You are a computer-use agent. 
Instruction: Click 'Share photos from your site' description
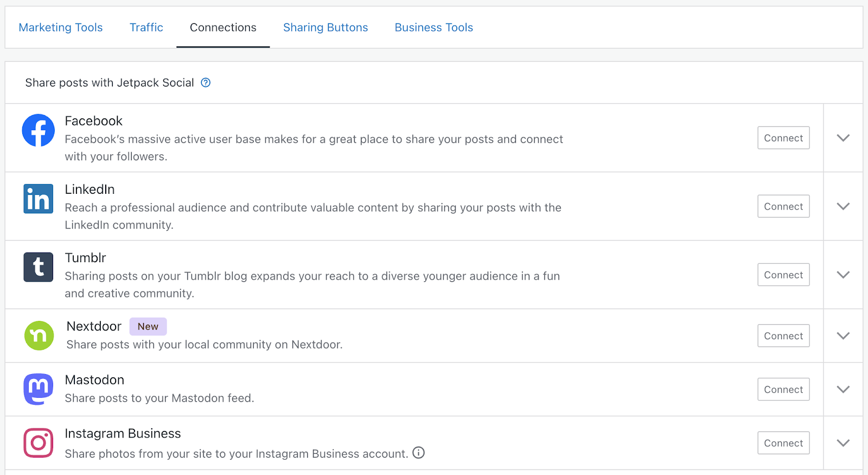click(x=237, y=453)
